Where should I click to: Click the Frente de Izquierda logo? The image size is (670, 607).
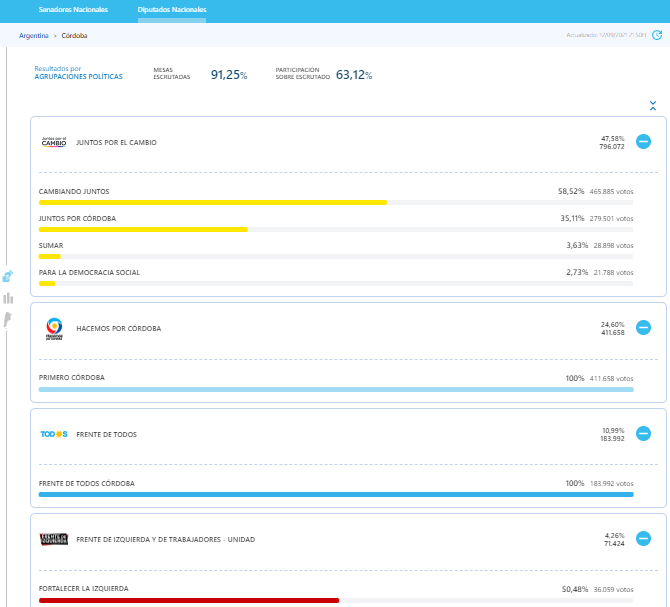(53, 539)
